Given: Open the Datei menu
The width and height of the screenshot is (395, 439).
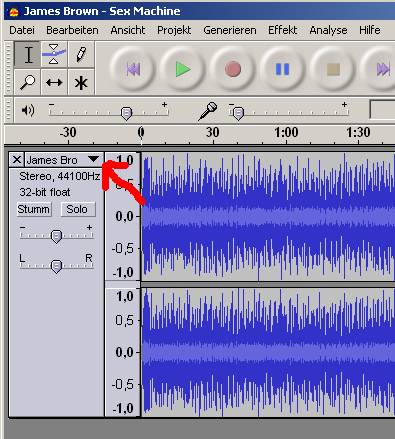Looking at the screenshot, I should 22,30.
